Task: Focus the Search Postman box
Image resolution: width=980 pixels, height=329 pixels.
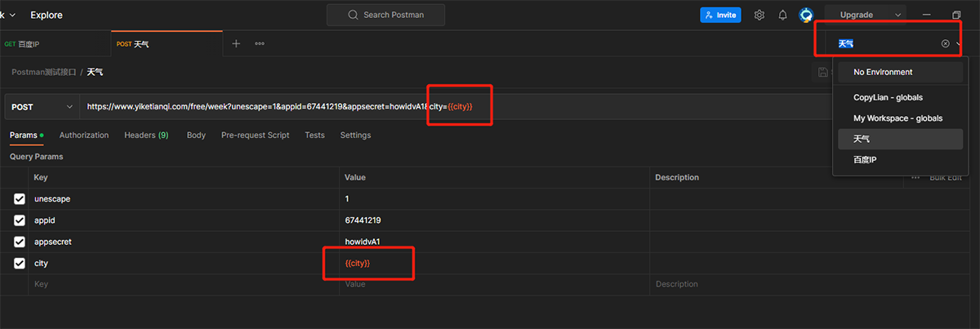Action: [386, 15]
